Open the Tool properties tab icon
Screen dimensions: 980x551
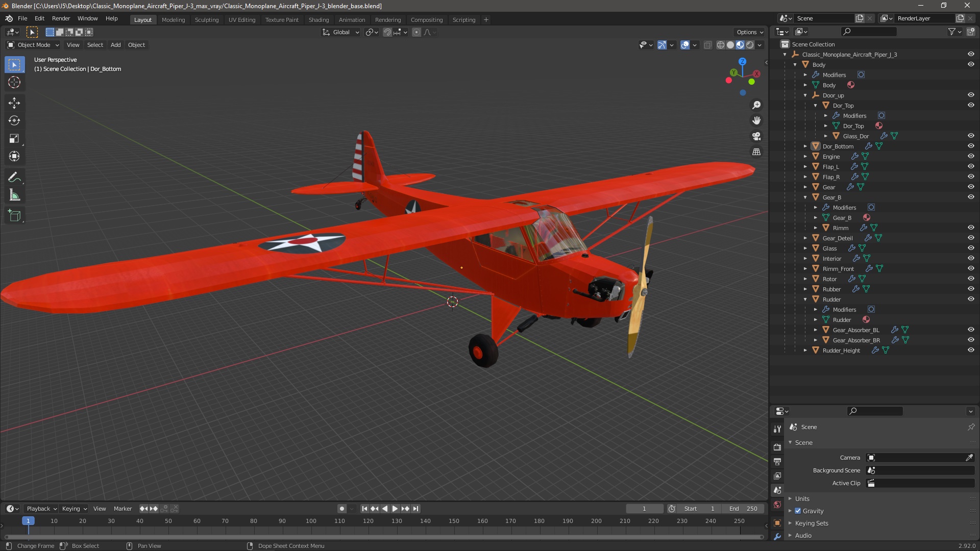click(x=777, y=429)
